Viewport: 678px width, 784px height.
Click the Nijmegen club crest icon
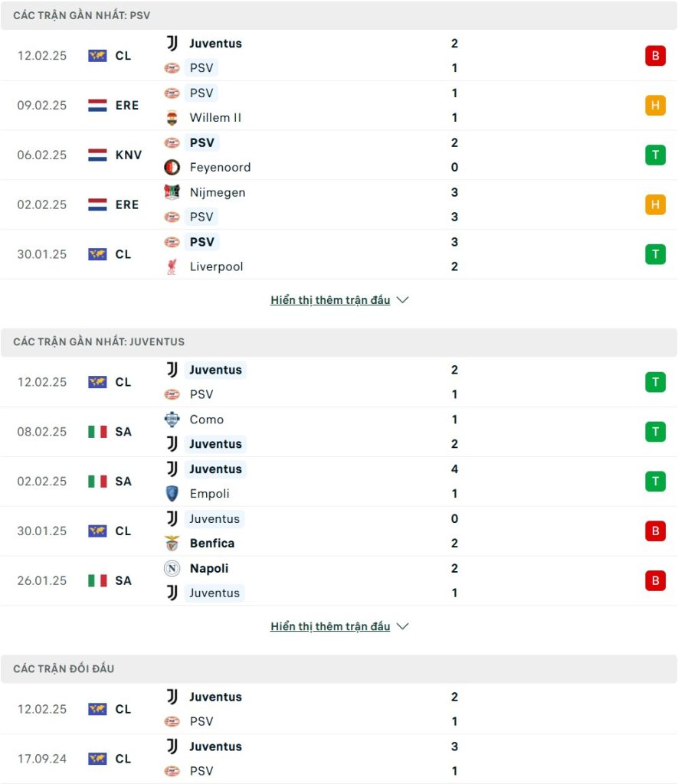click(x=172, y=192)
